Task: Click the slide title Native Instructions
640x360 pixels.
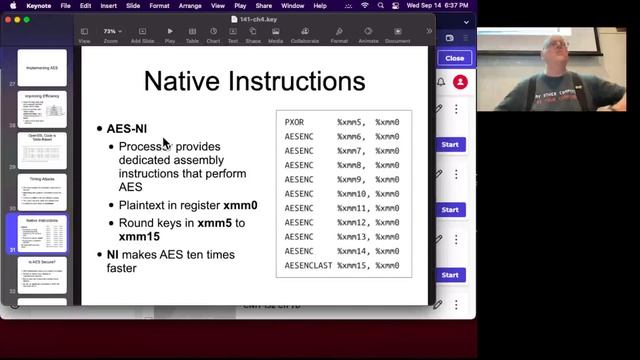Action: [x=254, y=81]
